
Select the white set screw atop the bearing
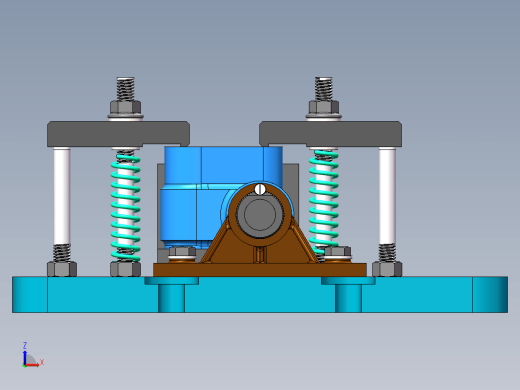(260, 189)
